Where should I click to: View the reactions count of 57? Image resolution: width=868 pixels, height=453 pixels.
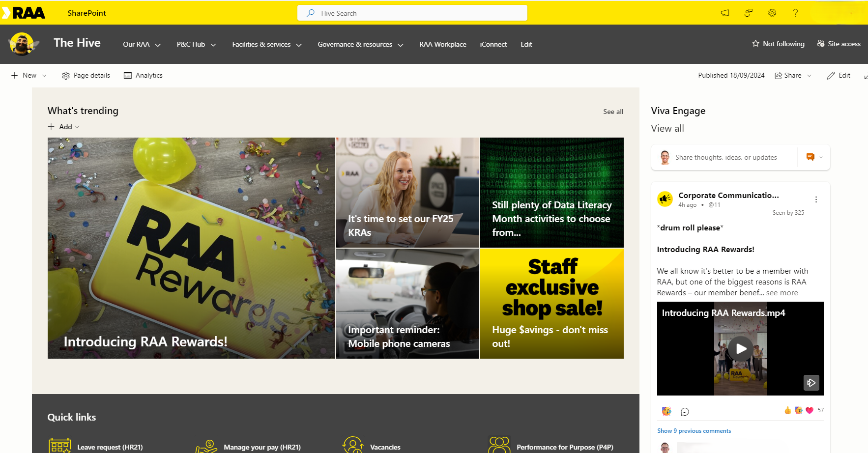(x=821, y=410)
